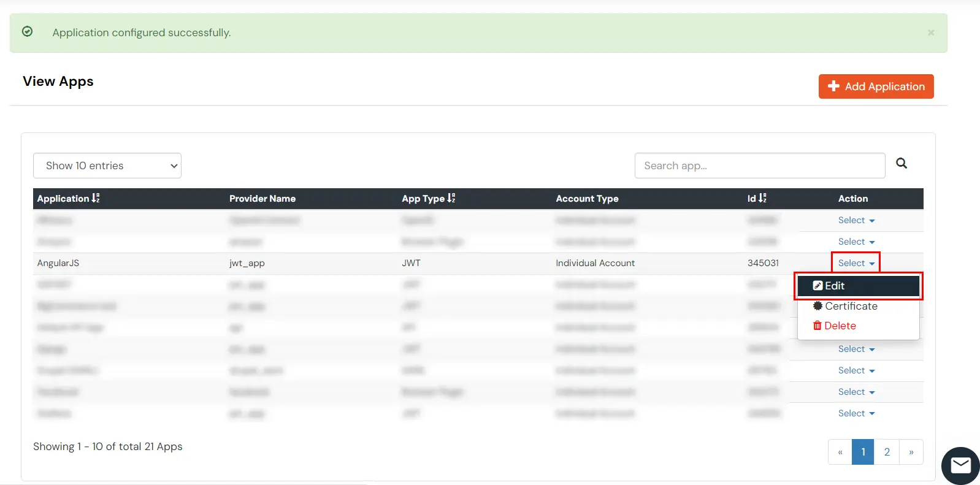Viewport: 980px width, 485px height.
Task: Select current page 1 button
Action: 863,452
